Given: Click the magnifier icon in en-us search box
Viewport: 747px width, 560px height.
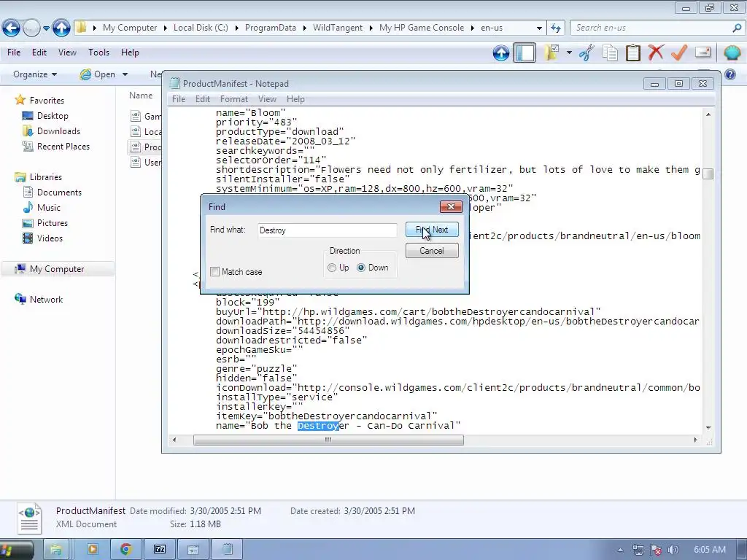Looking at the screenshot, I should (x=737, y=28).
